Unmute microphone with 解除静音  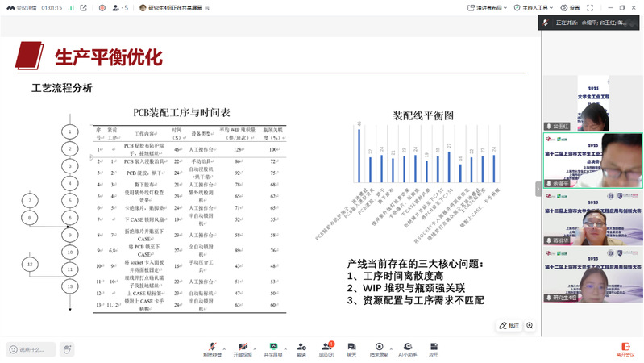tap(213, 348)
